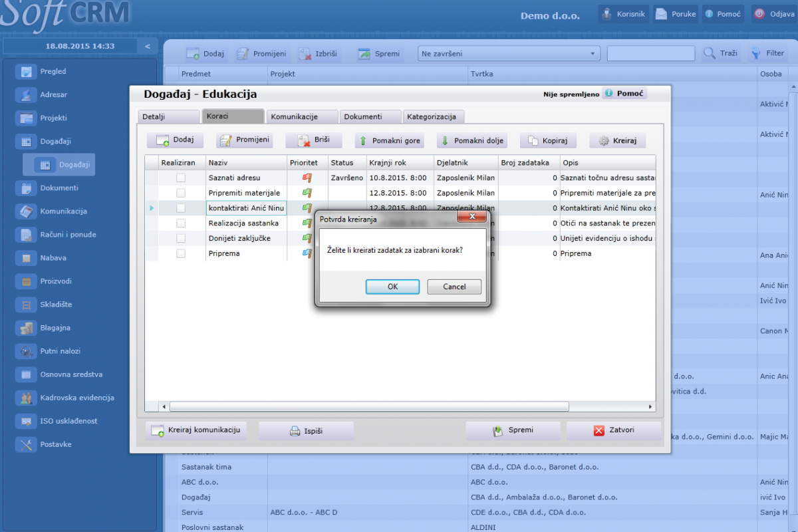This screenshot has width=798, height=532.
Task: Toggle Realiziran for Donijeti zaključke
Action: [x=181, y=238]
